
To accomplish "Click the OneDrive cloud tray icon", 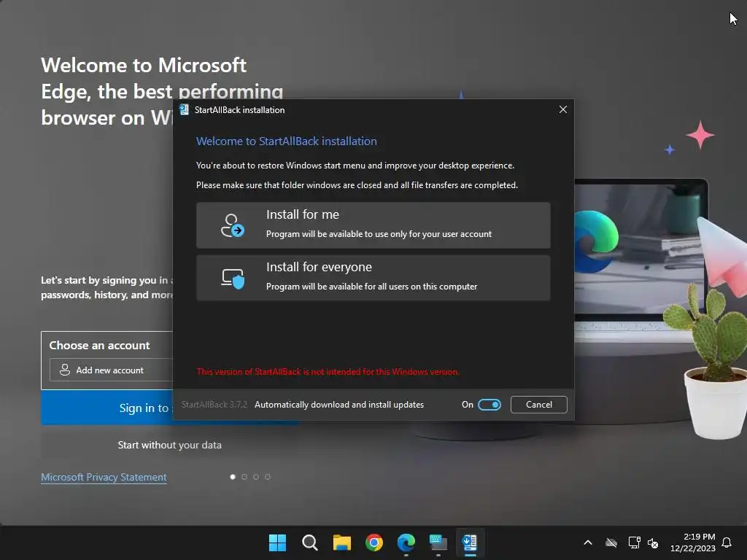I will click(611, 542).
